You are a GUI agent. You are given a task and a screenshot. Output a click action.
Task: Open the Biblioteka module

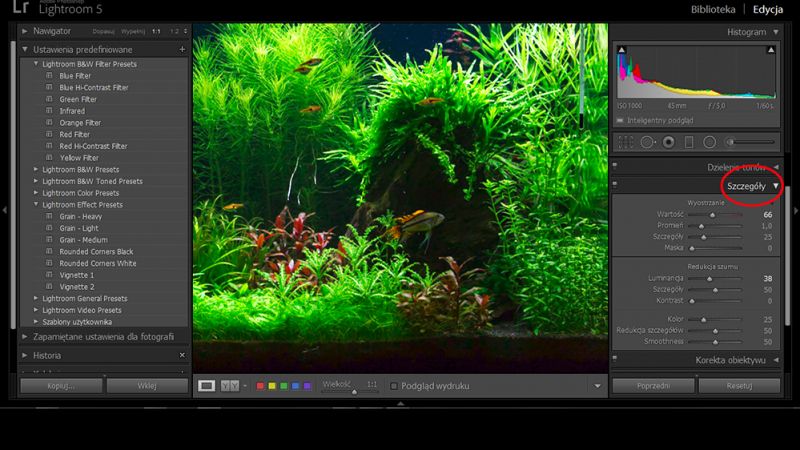click(x=713, y=9)
